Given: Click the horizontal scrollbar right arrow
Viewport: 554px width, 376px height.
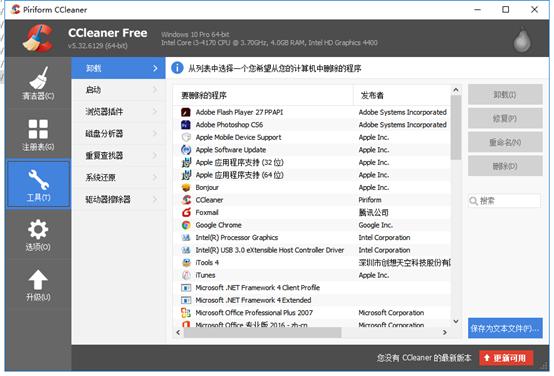Looking at the screenshot, I should coord(445,332).
